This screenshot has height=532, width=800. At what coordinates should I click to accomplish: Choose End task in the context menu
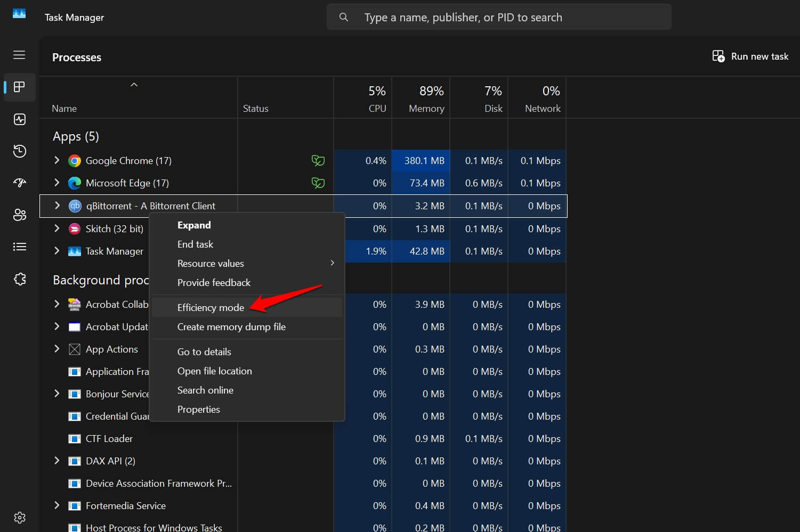pyautogui.click(x=247, y=244)
